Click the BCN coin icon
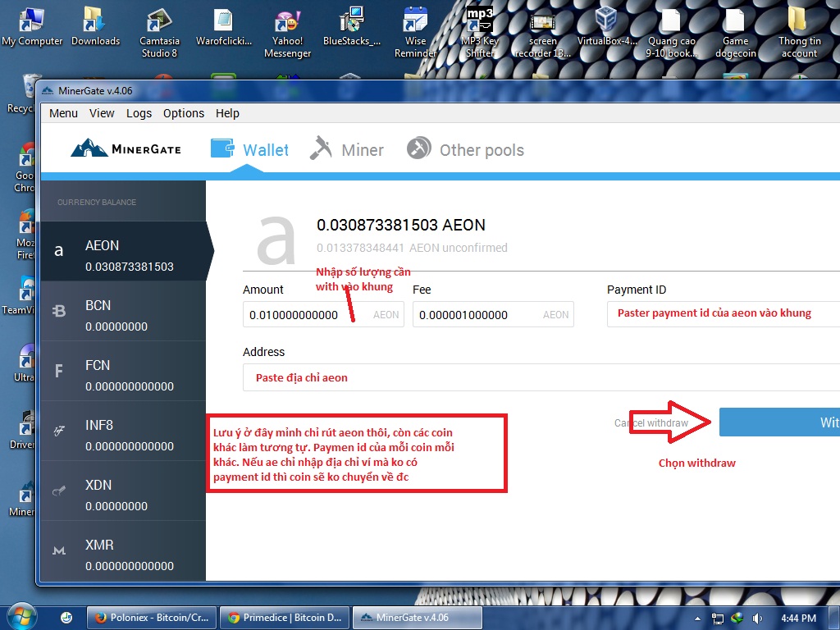 59,311
